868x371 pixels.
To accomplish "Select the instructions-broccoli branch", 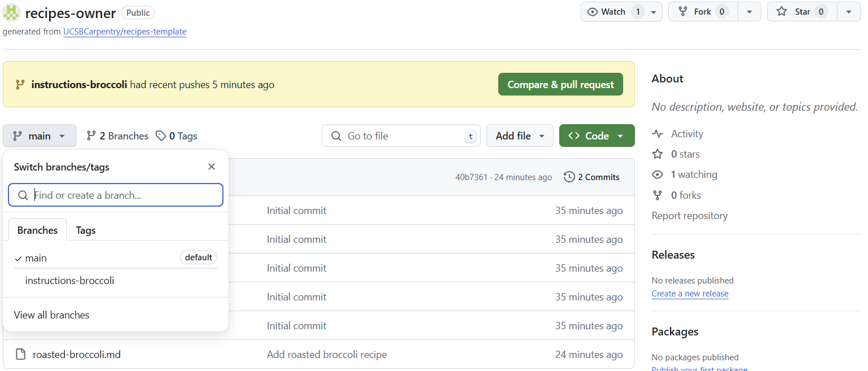I will point(69,280).
